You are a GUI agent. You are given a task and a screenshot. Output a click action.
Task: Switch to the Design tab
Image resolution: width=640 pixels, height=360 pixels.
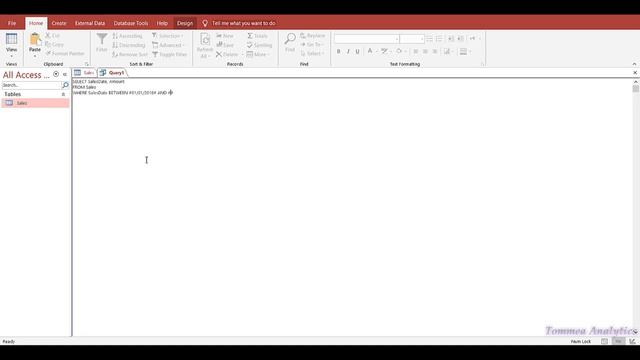[x=185, y=23]
